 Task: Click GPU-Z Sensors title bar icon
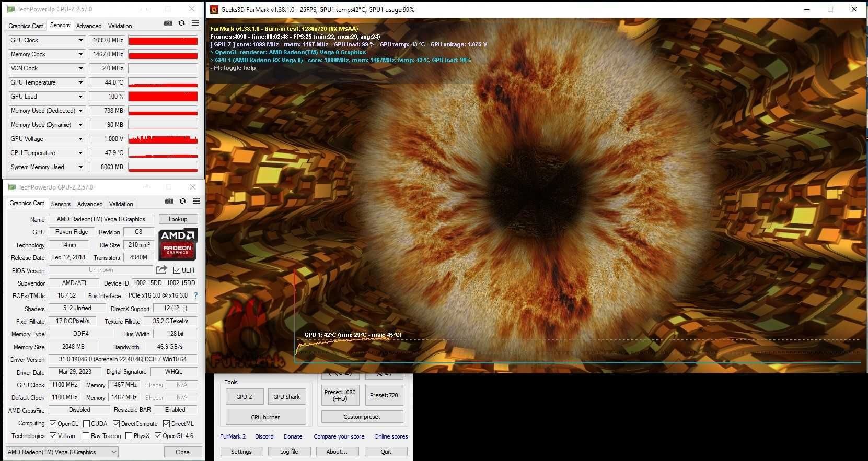point(10,9)
